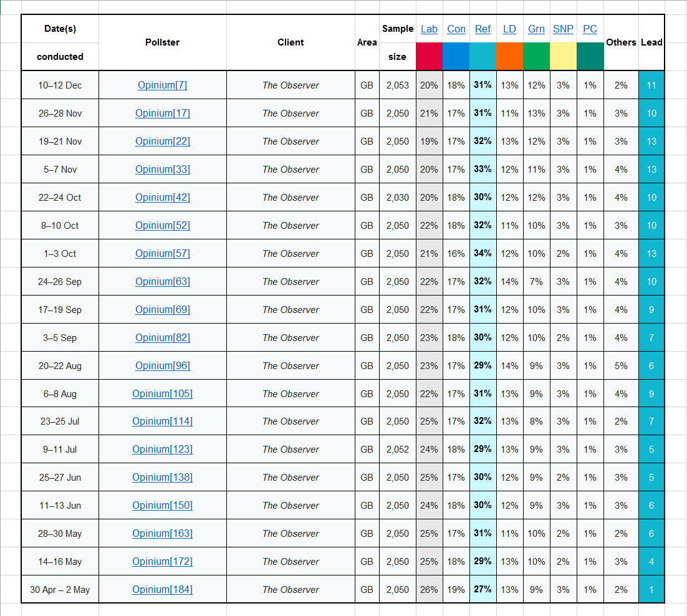Click the Opinium[184] link

[x=162, y=590]
